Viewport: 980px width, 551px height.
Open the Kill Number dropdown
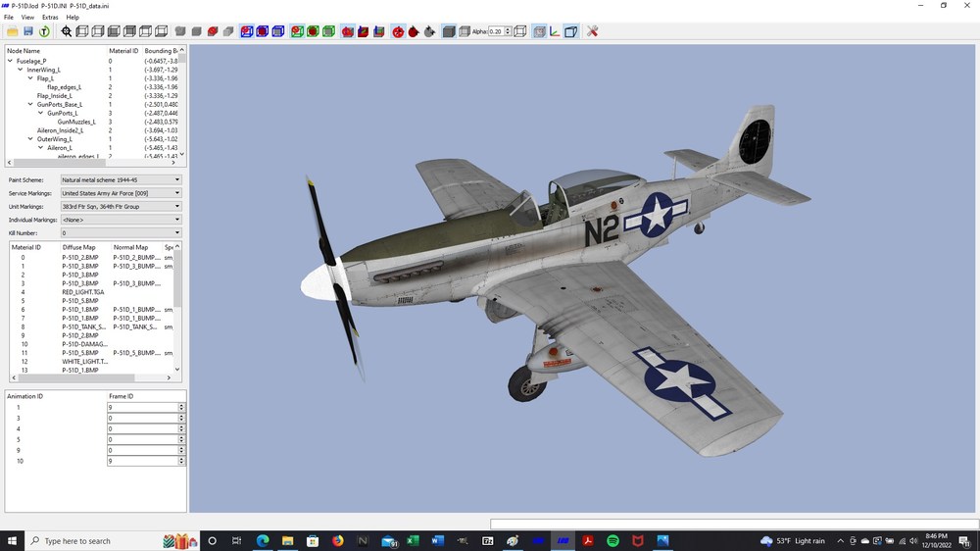(122, 232)
